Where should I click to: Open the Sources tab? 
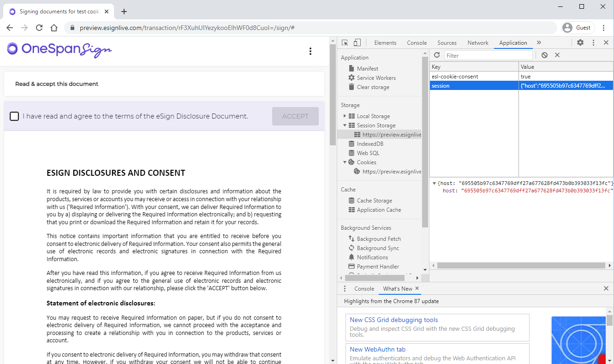(x=447, y=42)
